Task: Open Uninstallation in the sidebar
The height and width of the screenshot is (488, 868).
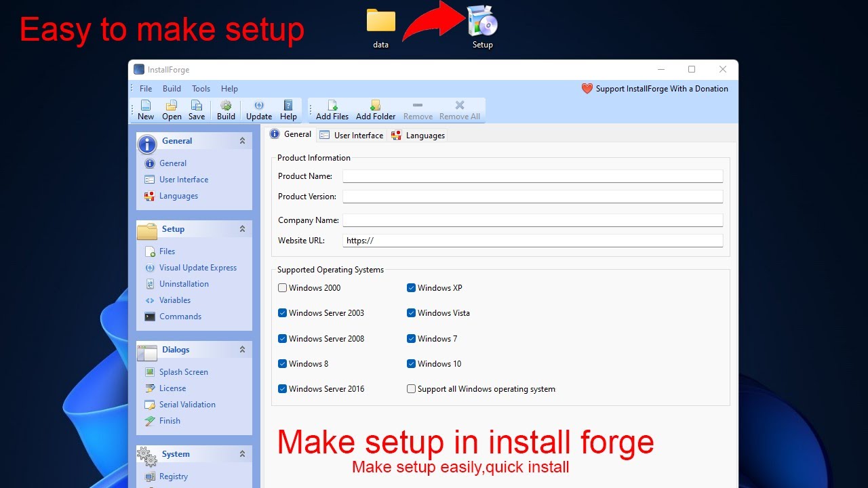Action: (x=184, y=284)
